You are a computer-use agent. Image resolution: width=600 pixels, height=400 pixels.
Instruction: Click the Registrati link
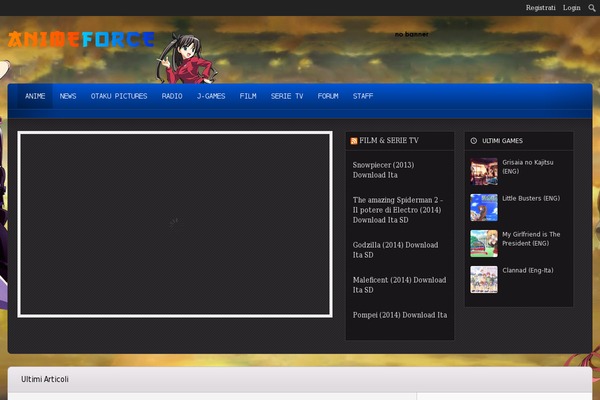tap(541, 8)
